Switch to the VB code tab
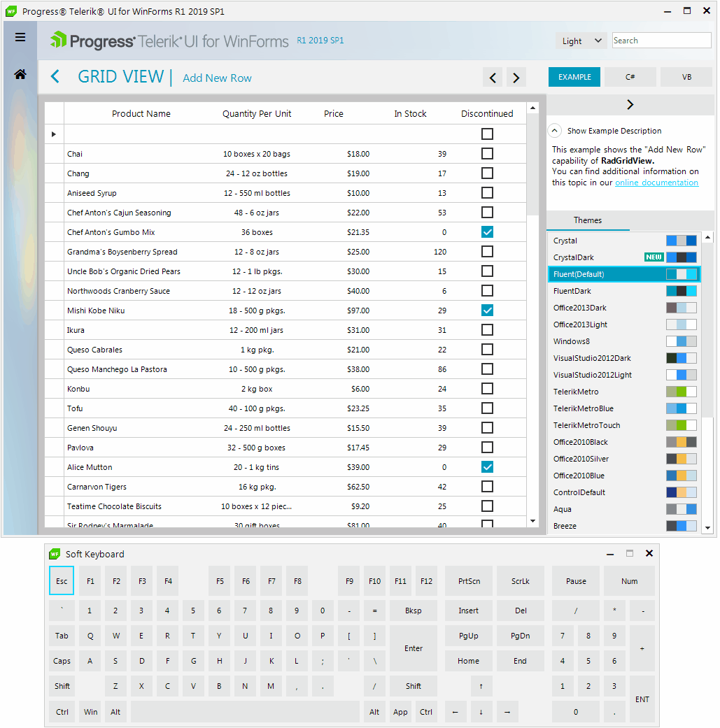This screenshot has height=728, width=720. coord(686,77)
